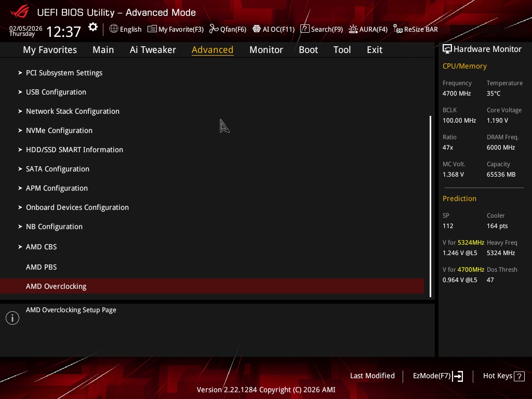
Task: Click the 1.190 V core voltage
Action: 497,121
